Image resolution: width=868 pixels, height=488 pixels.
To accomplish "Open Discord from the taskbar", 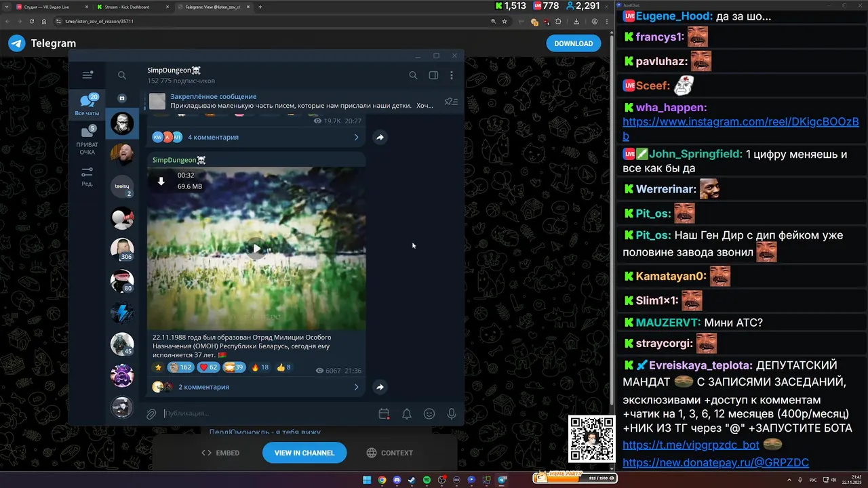I will tap(397, 480).
